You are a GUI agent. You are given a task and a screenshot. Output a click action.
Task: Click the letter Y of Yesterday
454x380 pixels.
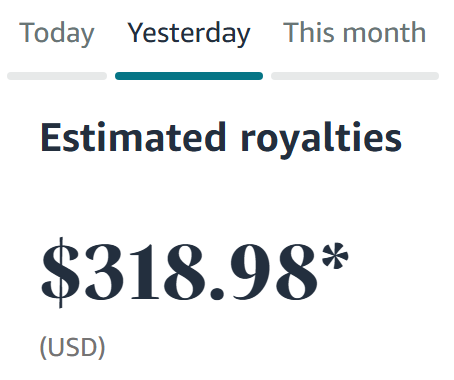pyautogui.click(x=136, y=32)
